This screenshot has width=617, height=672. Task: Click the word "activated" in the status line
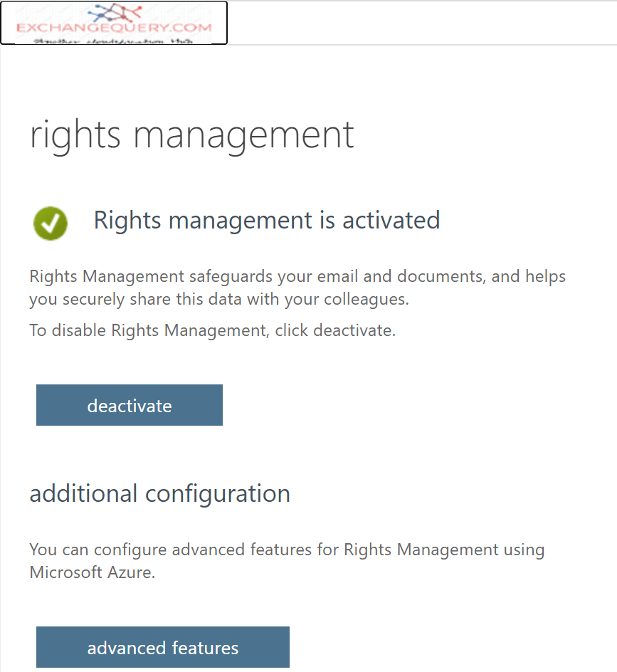click(391, 220)
